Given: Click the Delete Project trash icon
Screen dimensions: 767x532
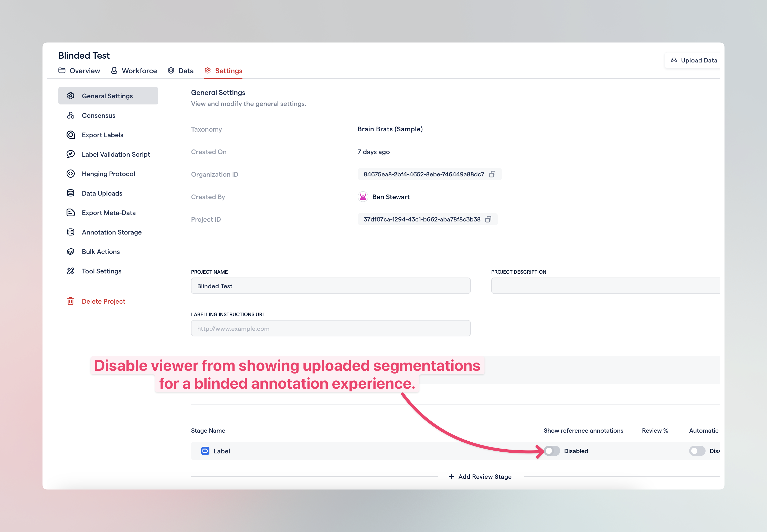Looking at the screenshot, I should pyautogui.click(x=70, y=301).
